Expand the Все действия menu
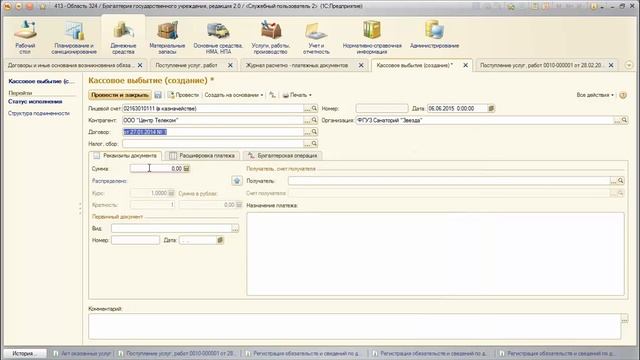Screen dimensions: 640x360 point(595,95)
